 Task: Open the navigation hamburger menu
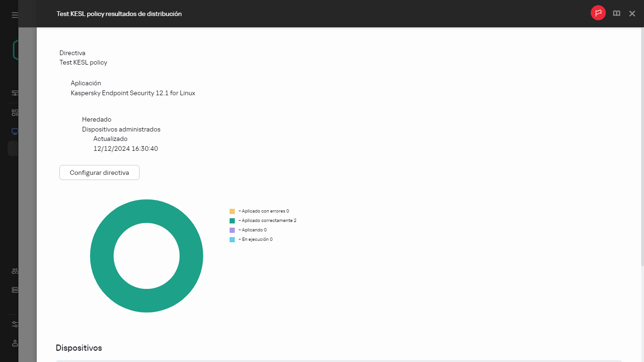[15, 15]
